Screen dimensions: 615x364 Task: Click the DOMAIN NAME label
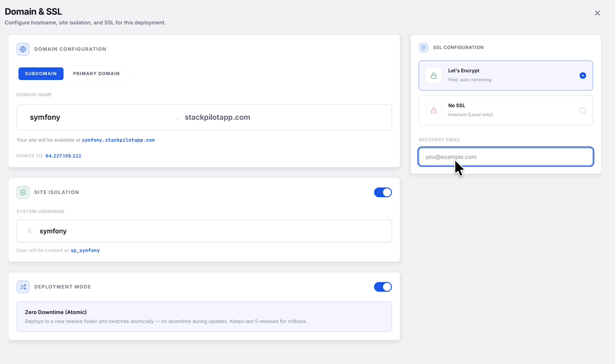(x=34, y=95)
